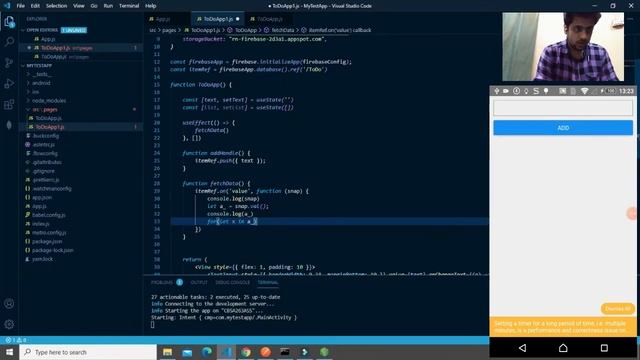The width and height of the screenshot is (640, 360).
Task: Open the Accounts menu icon
Action: click(x=9, y=303)
